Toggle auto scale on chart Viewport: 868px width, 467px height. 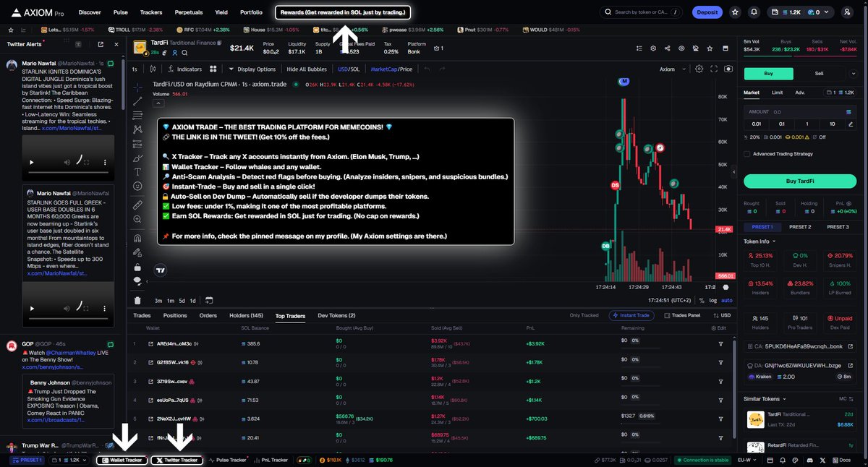pos(727,300)
